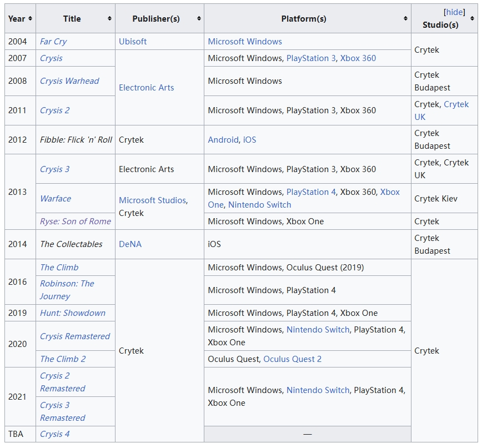Click the Platform(s) column header
Screen dimensions: 482x448
point(308,18)
